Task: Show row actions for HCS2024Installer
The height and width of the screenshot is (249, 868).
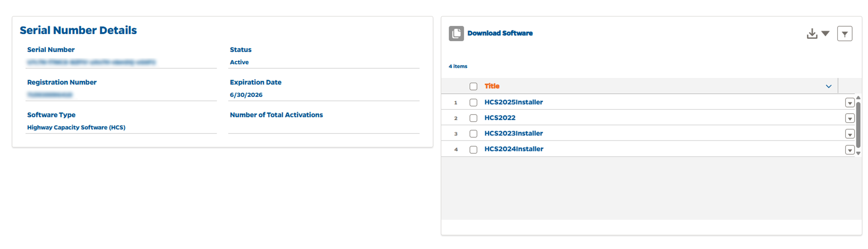Action: click(x=850, y=150)
